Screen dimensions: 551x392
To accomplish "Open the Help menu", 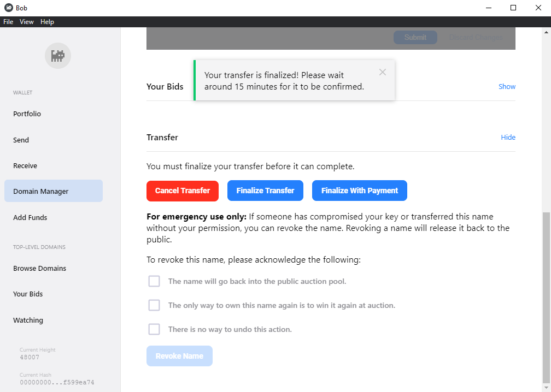I will 47,22.
